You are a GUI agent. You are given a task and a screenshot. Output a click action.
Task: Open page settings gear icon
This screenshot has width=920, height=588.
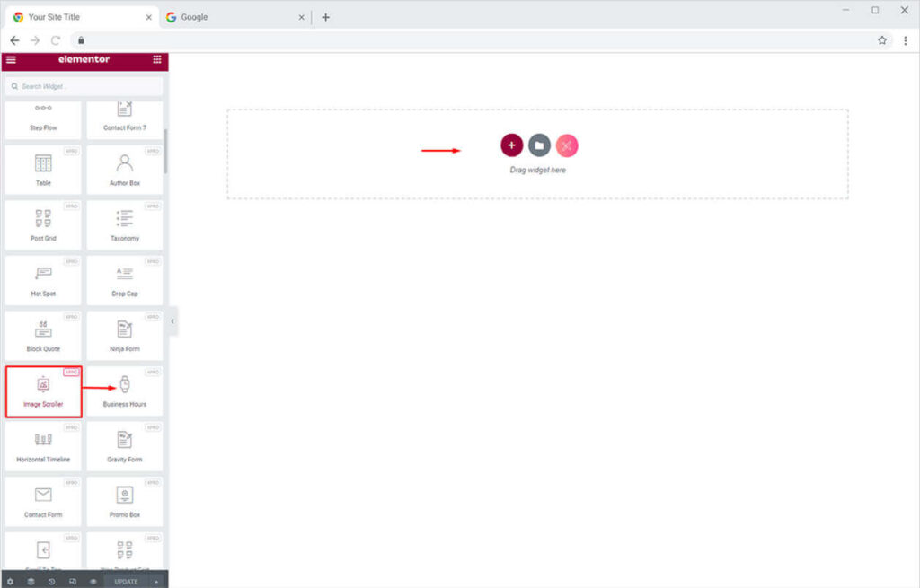(10, 581)
